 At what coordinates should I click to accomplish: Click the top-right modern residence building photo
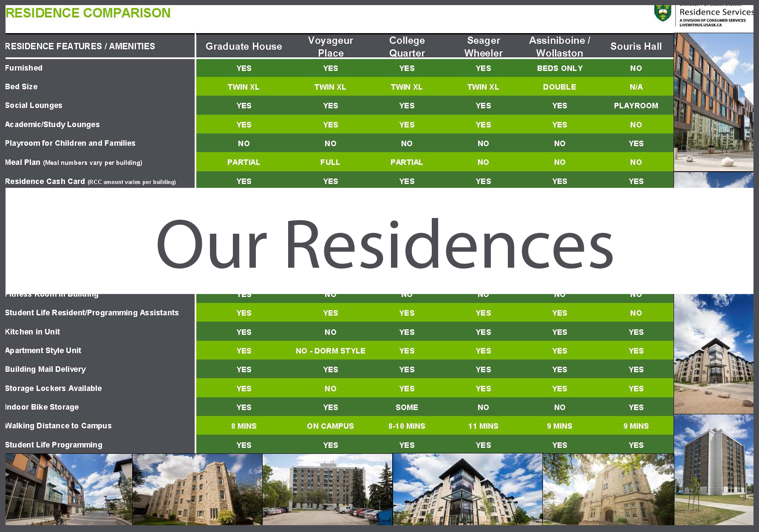coord(714,102)
